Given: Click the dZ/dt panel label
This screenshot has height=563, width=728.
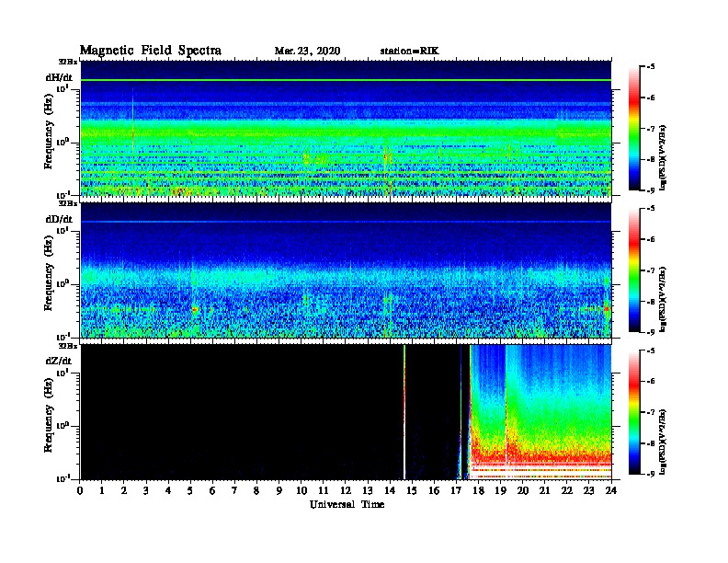Looking at the screenshot, I should 59,361.
